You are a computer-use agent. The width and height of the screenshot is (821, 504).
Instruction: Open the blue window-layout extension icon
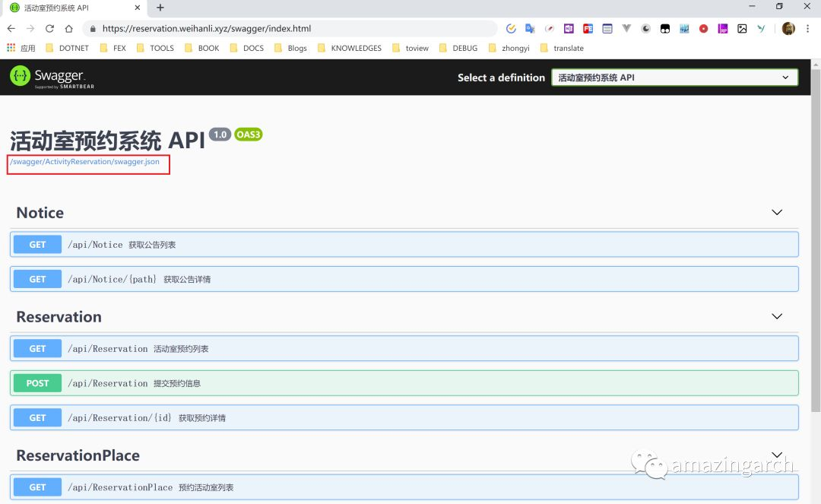(607, 29)
